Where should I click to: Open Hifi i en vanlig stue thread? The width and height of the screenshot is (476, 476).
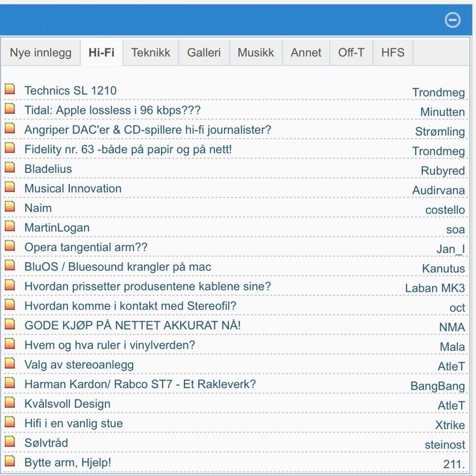73,423
